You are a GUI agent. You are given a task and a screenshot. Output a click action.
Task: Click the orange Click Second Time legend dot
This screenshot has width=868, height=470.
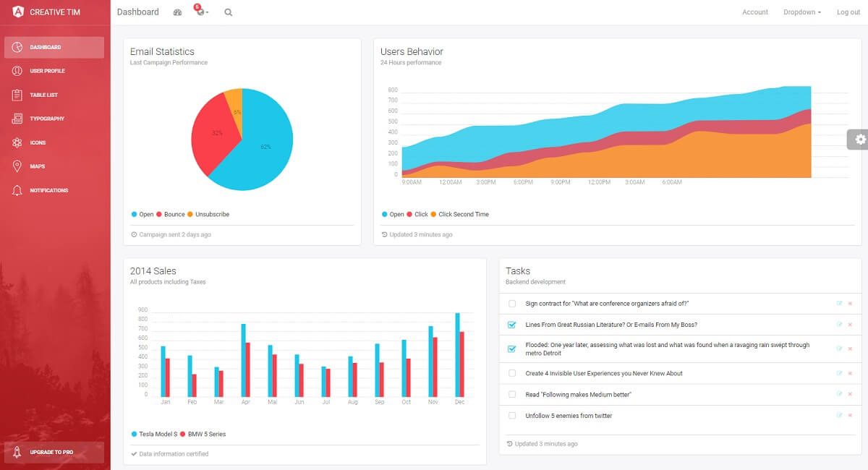[434, 215]
